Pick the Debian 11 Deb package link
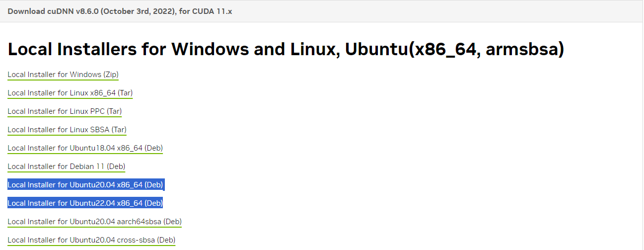 (67, 167)
